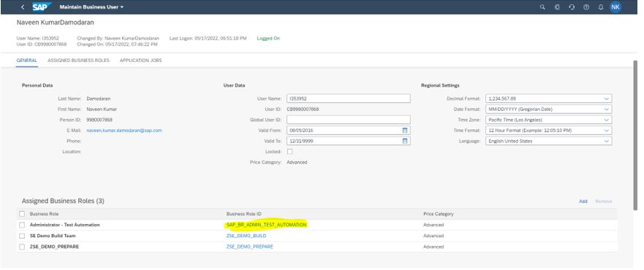Viewport: 644px width, 270px height.
Task: Check the ZSE_DEMO_PREPARE row checkbox
Action: click(22, 247)
